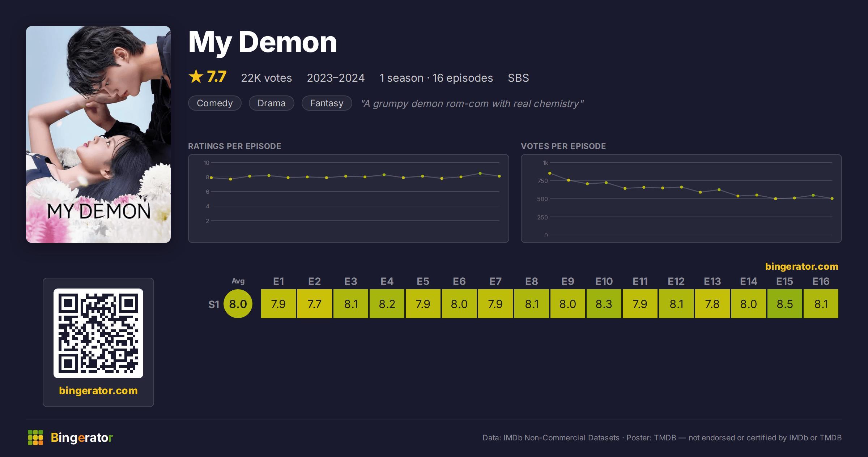This screenshot has height=457, width=868.
Task: Click the E15 rating cell 8.5
Action: 785,304
